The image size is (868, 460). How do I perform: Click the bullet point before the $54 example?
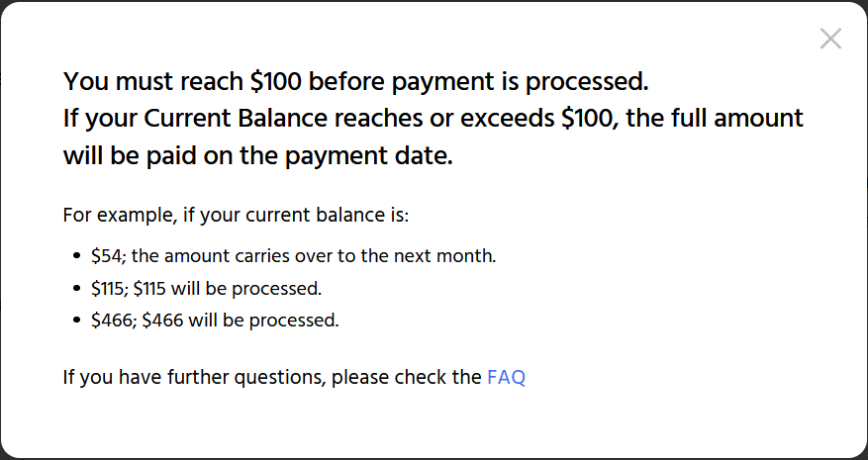point(76,257)
